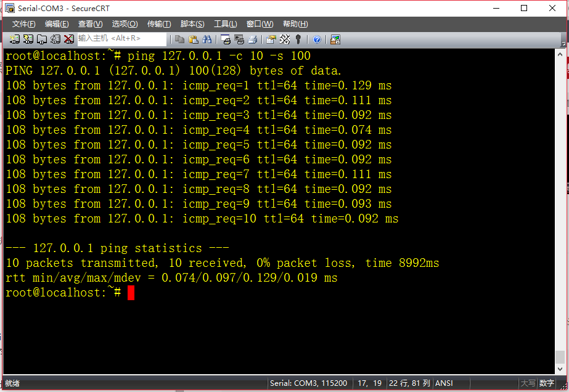Click the Public Key Assistant key icon
This screenshot has height=392, width=569.
pos(298,39)
